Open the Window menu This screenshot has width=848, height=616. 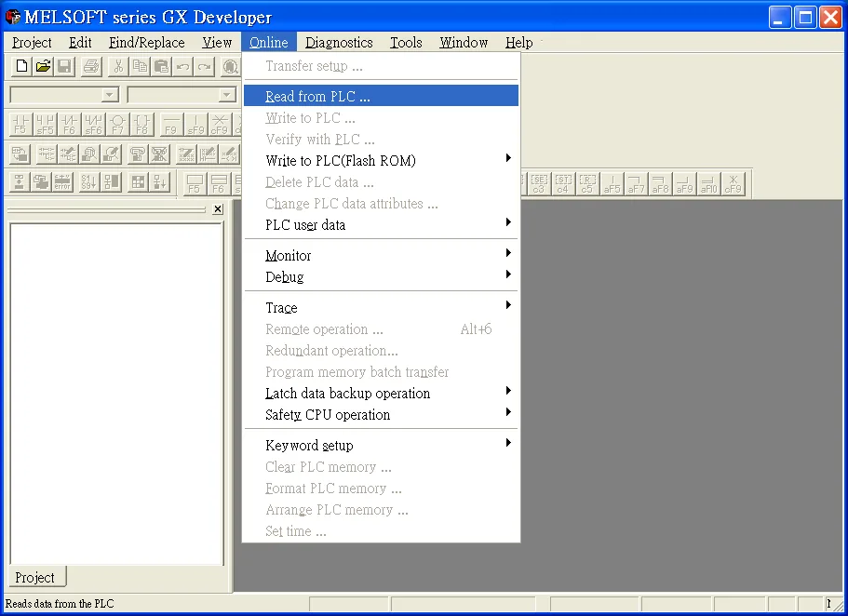click(464, 42)
